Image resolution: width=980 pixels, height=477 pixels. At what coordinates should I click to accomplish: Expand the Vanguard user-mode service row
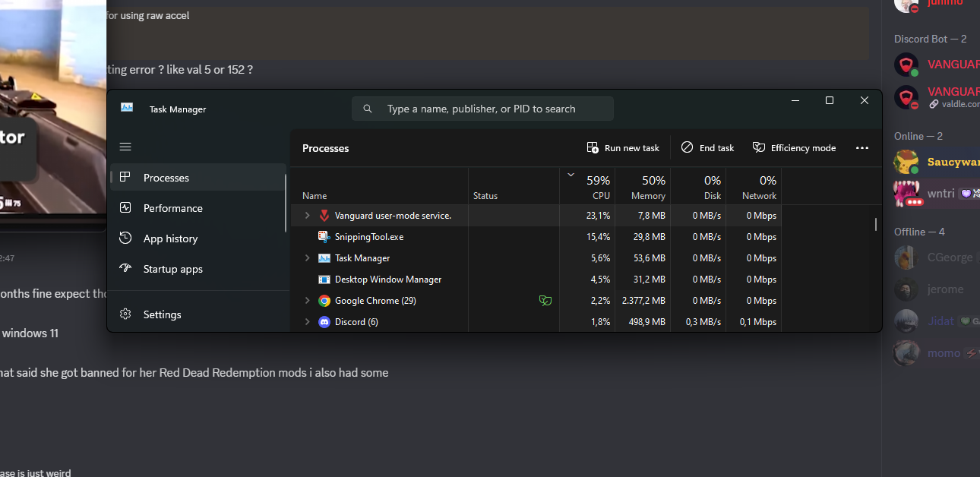click(307, 216)
